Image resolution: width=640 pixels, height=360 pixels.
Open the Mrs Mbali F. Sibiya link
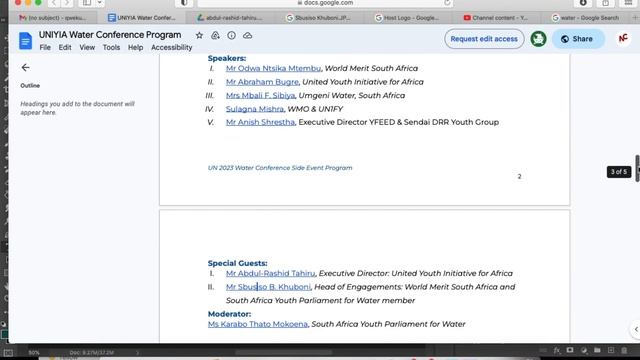pyautogui.click(x=260, y=96)
